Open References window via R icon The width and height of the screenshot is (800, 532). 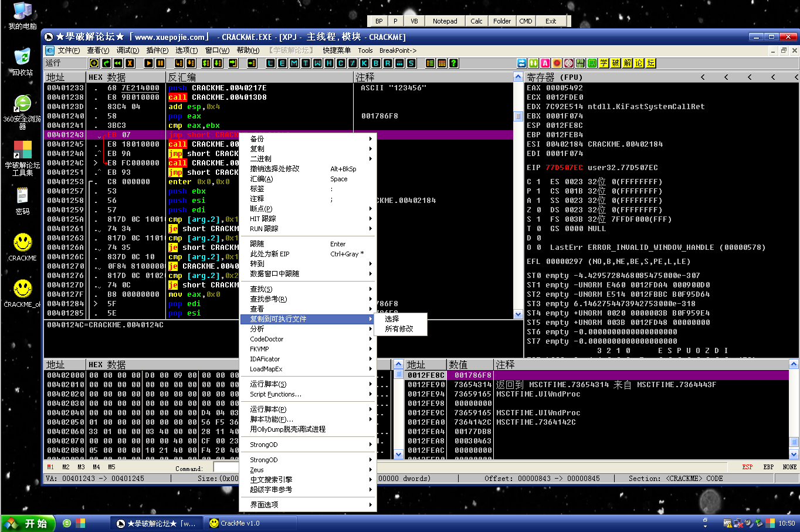[x=388, y=63]
